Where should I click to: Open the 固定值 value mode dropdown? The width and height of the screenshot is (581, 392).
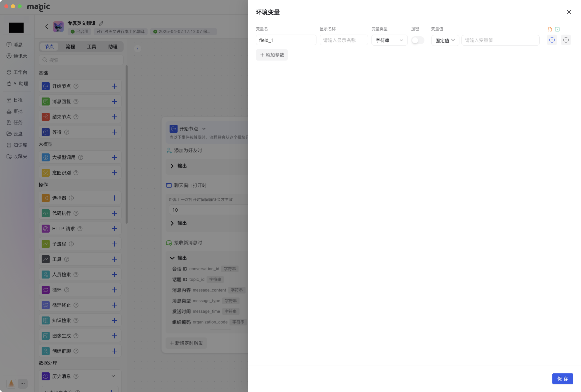click(x=445, y=40)
